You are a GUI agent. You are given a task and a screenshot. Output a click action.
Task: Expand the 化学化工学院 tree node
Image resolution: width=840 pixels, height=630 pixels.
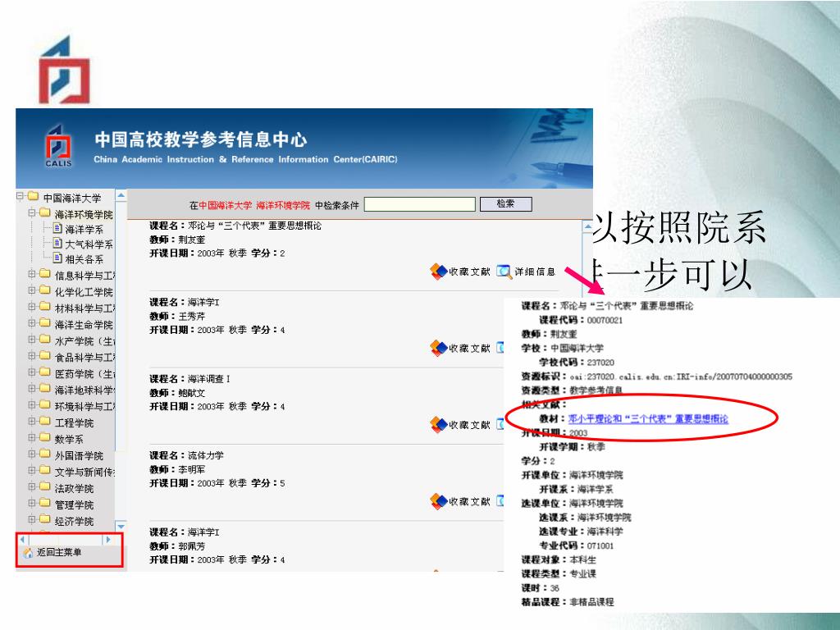pos(32,291)
